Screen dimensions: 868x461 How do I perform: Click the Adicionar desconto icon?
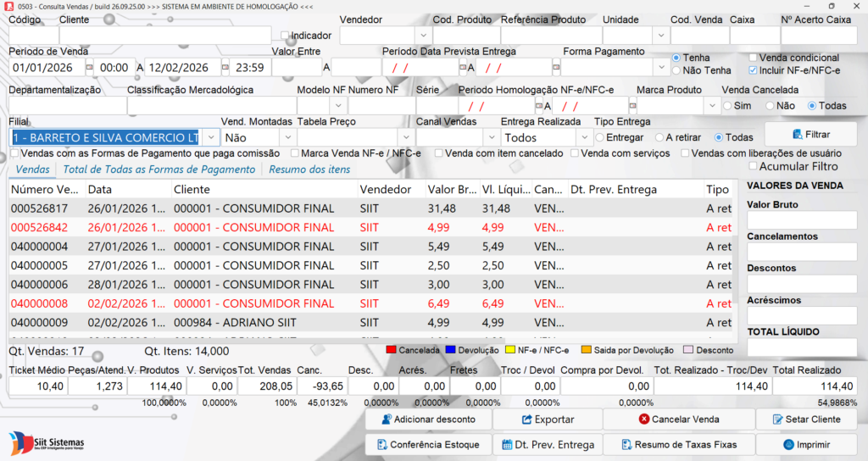pyautogui.click(x=387, y=419)
